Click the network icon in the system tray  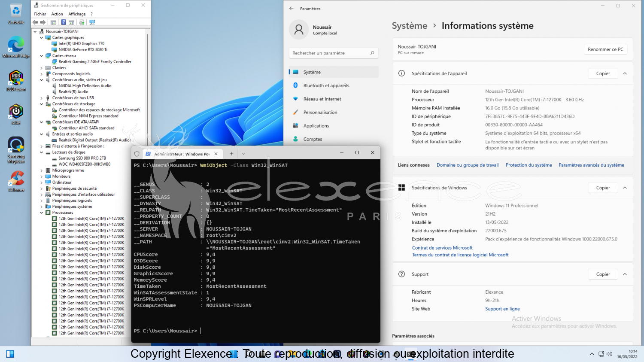tap(601, 354)
